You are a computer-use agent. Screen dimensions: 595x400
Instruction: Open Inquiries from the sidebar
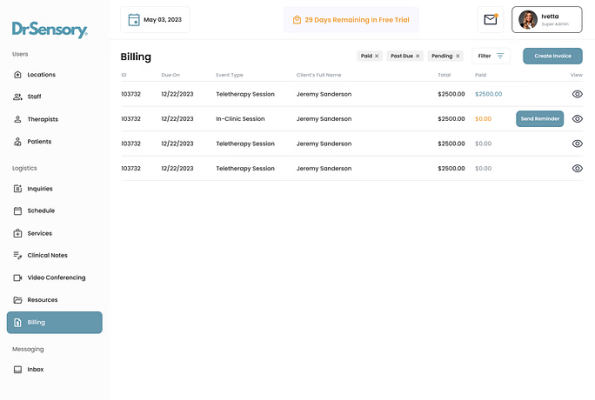tap(40, 189)
